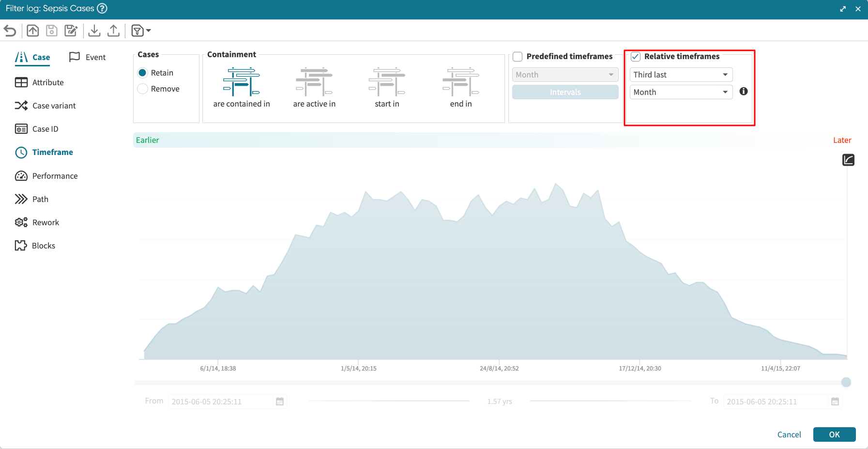
Task: Select the 'are active in' containment icon
Action: [x=314, y=82]
